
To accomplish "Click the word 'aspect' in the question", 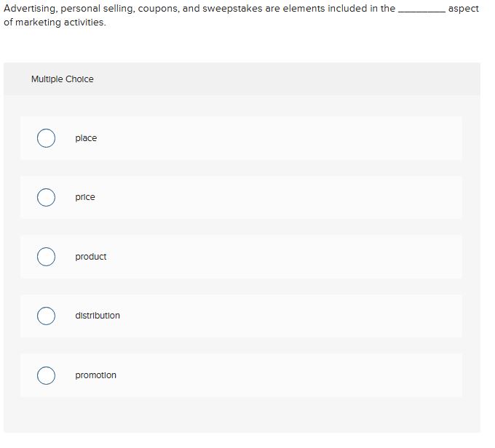I will pos(464,9).
